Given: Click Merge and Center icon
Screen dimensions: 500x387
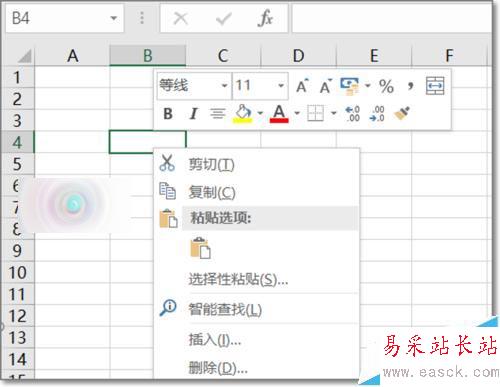Looking at the screenshot, I should [x=435, y=86].
